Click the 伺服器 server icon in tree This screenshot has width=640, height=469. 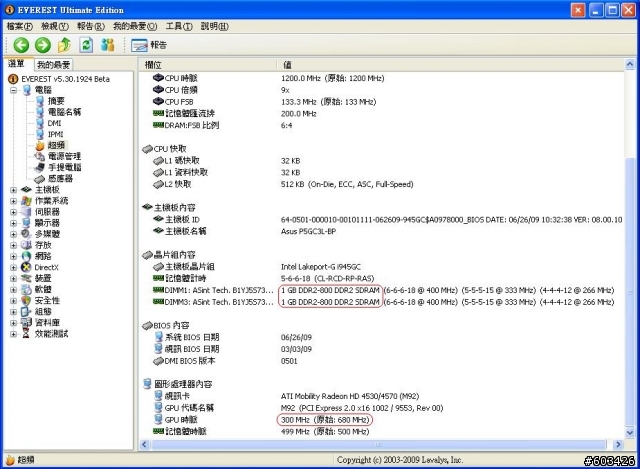tap(26, 211)
